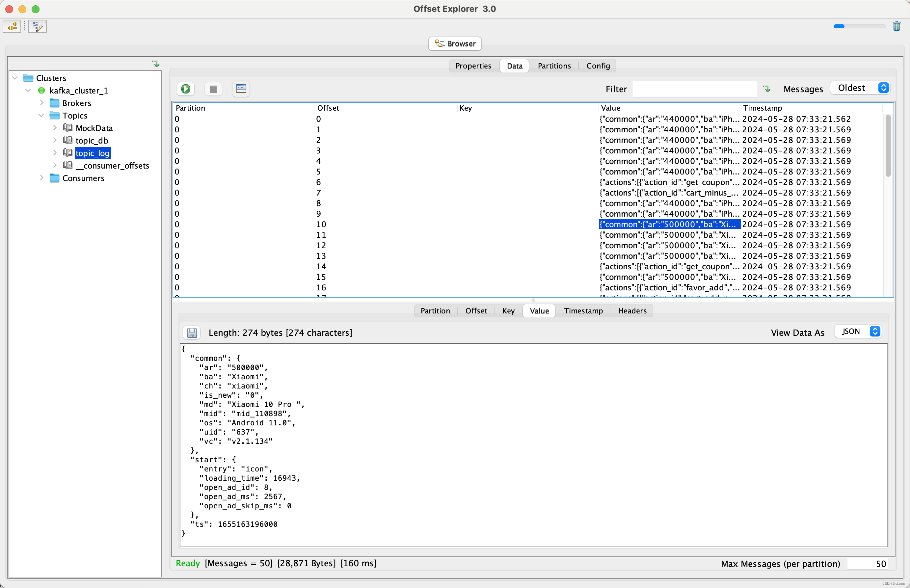Expand the __consumer_offsets topic
Screen dimensions: 910x588
click(55, 165)
